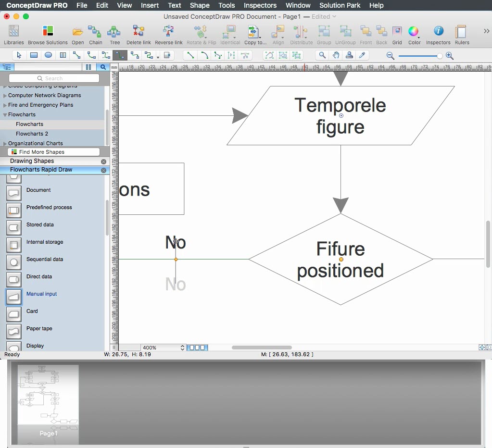
Task: Open the 400% zoom level dropdown
Action: tap(163, 348)
